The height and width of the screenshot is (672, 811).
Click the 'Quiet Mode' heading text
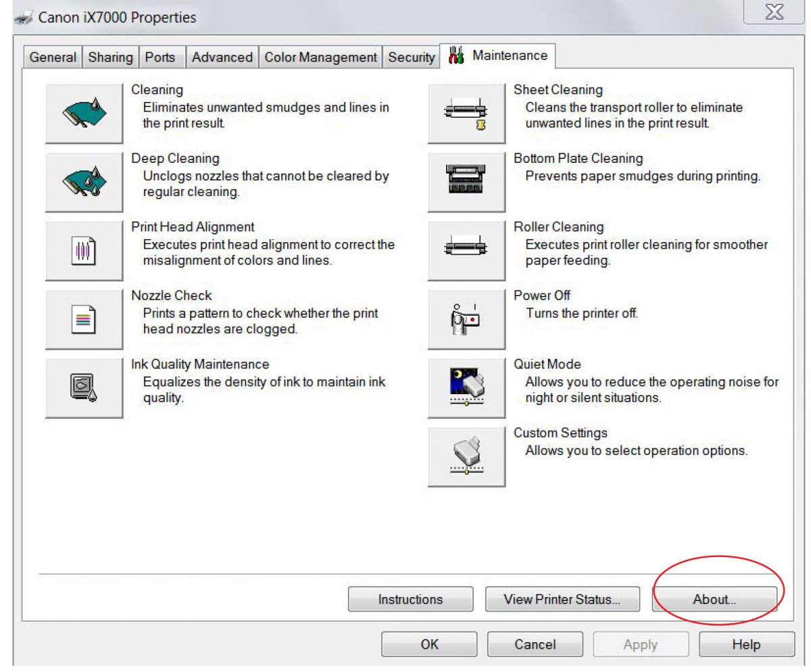pos(547,364)
